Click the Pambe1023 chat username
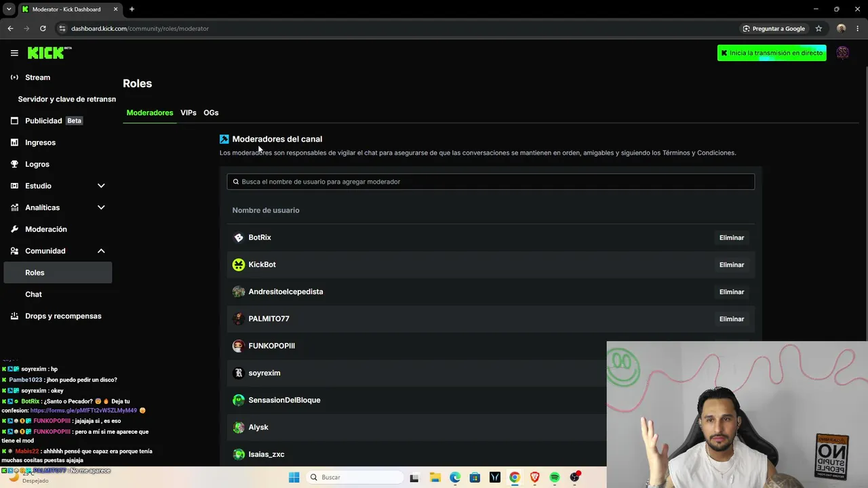The height and width of the screenshot is (488, 868). [x=26, y=380]
